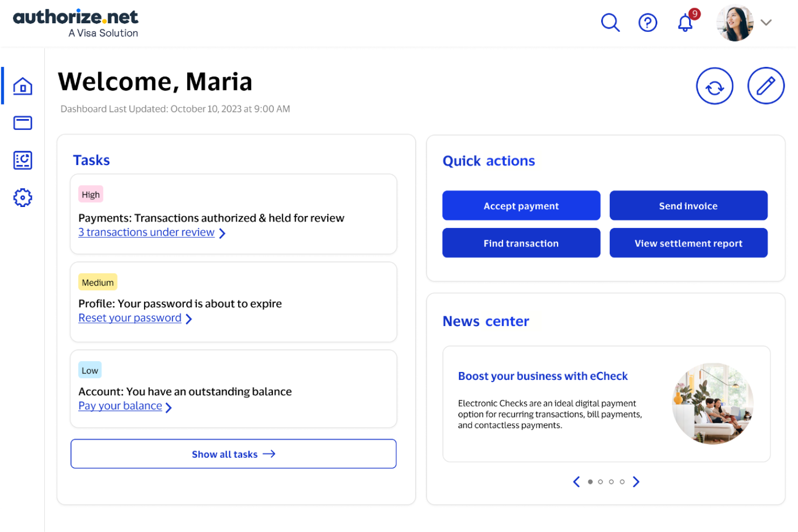Follow the Pay your balance link

pos(120,405)
